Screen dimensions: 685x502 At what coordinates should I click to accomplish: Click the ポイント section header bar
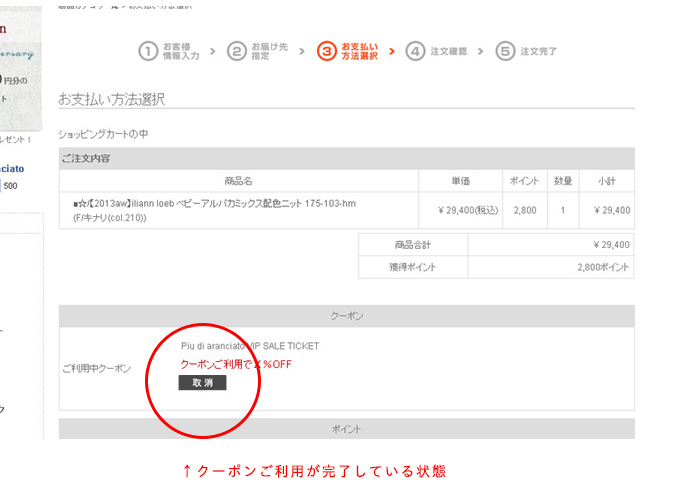pyautogui.click(x=346, y=429)
